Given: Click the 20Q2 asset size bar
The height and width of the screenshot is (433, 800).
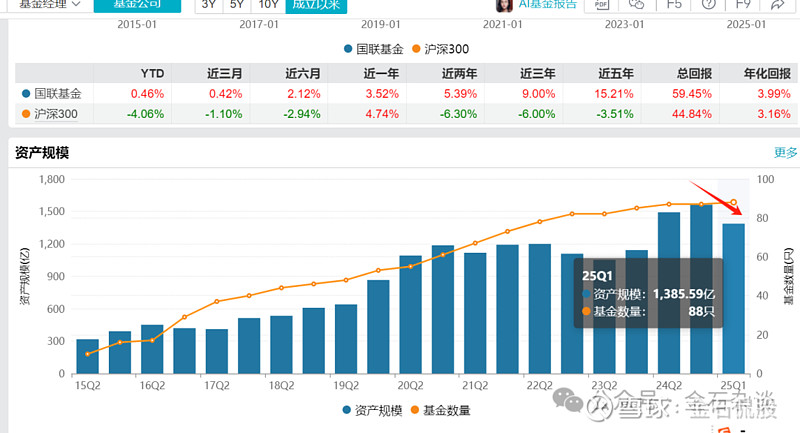Looking at the screenshot, I should pos(411,315).
